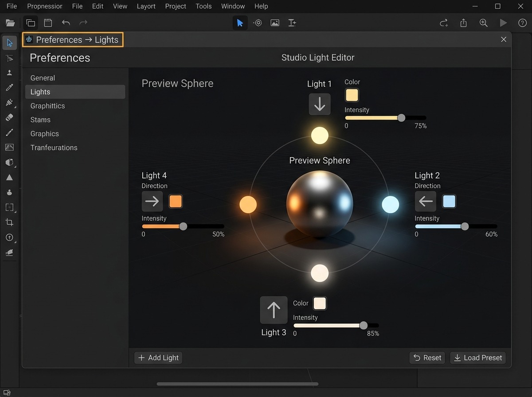Select the landscape image tool in left toolbar
This screenshot has width=532, height=397.
click(9, 147)
